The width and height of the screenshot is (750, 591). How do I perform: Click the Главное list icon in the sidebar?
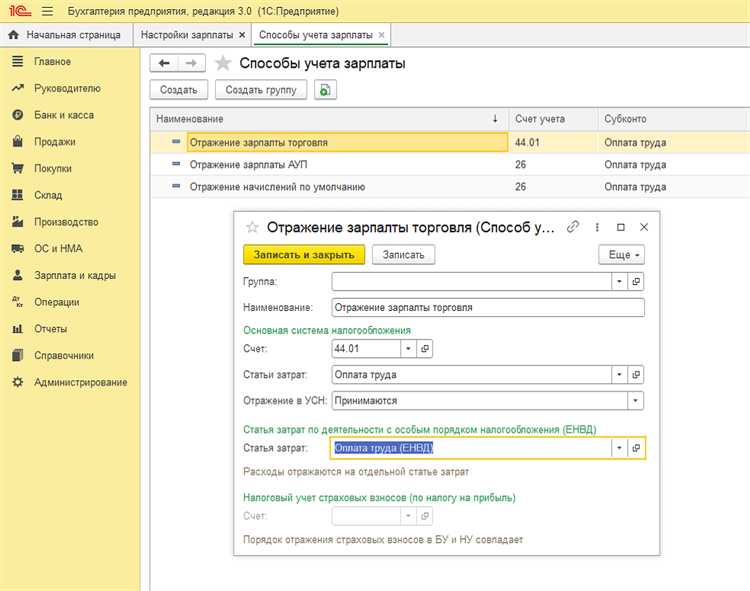point(18,61)
